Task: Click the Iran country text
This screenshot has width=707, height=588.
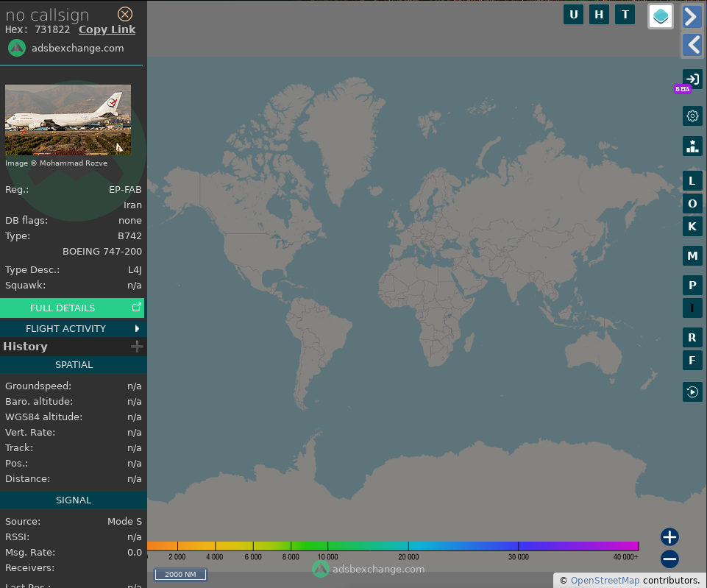Action: point(132,205)
